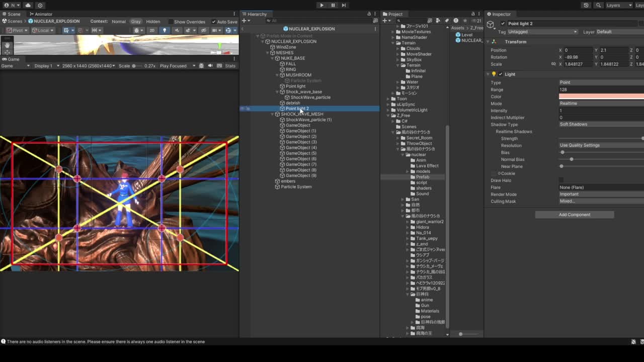
Task: Open the undo history icon
Action: (586, 5)
